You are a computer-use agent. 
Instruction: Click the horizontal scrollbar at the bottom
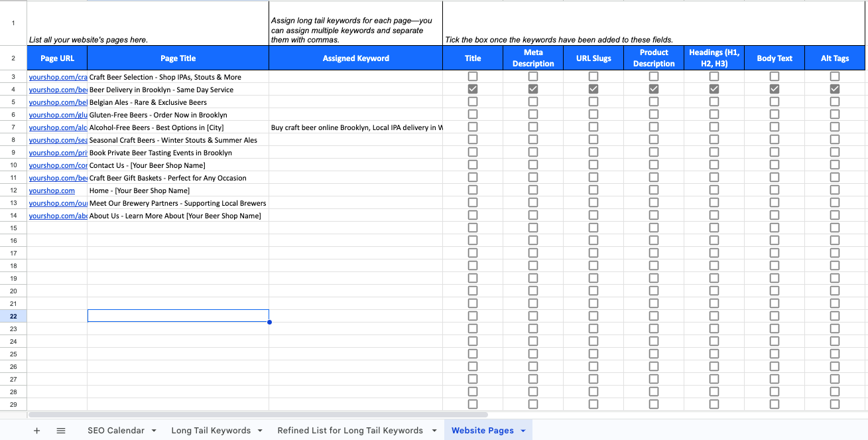coord(259,415)
